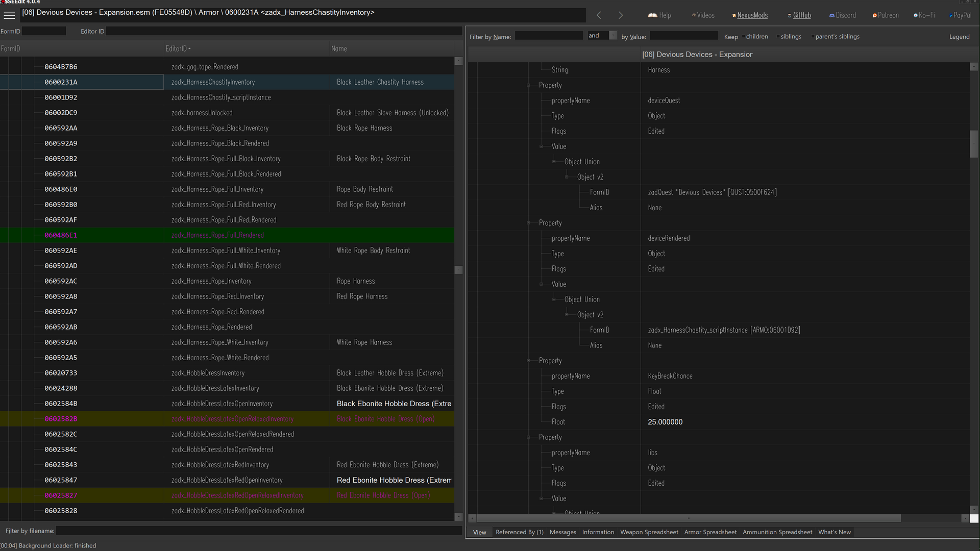Viewport: 980px width, 551px height.
Task: Click the view panel horizontal scroll-left arrow
Action: (x=472, y=518)
